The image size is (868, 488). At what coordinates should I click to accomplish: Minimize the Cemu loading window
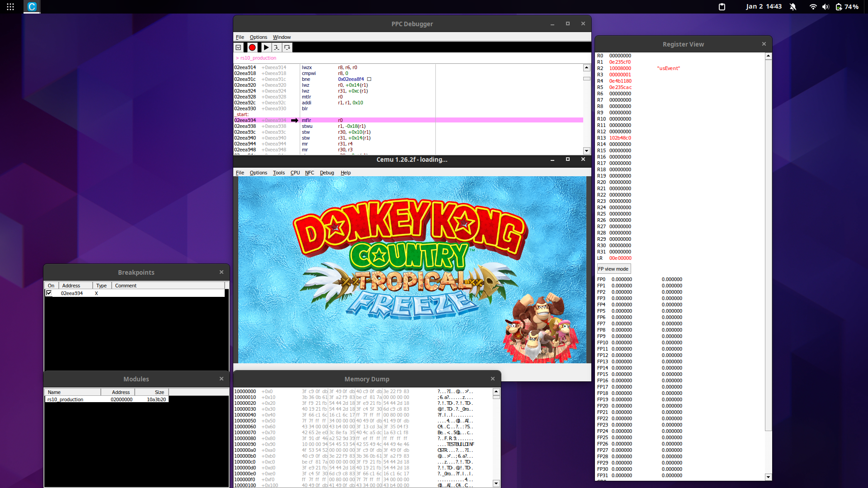(552, 160)
